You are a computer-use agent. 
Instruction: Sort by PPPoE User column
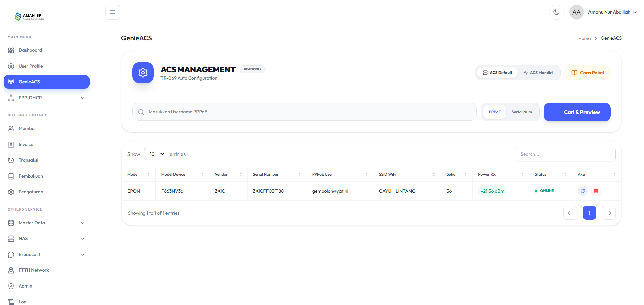[340, 174]
